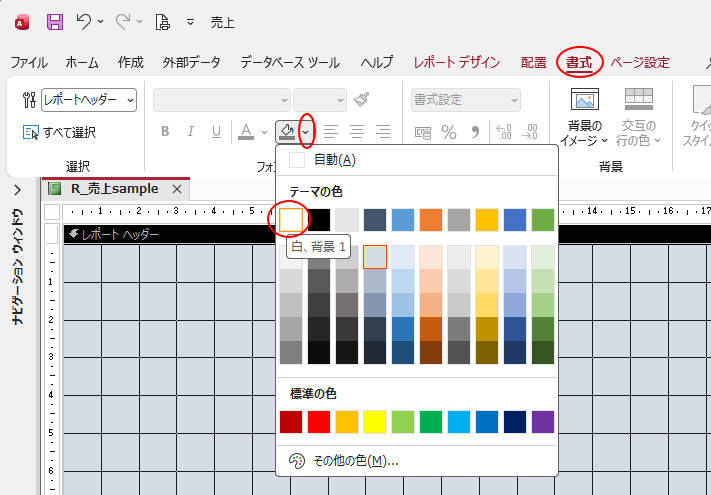Choose 自動(A) color option
The image size is (711, 495).
[416, 160]
